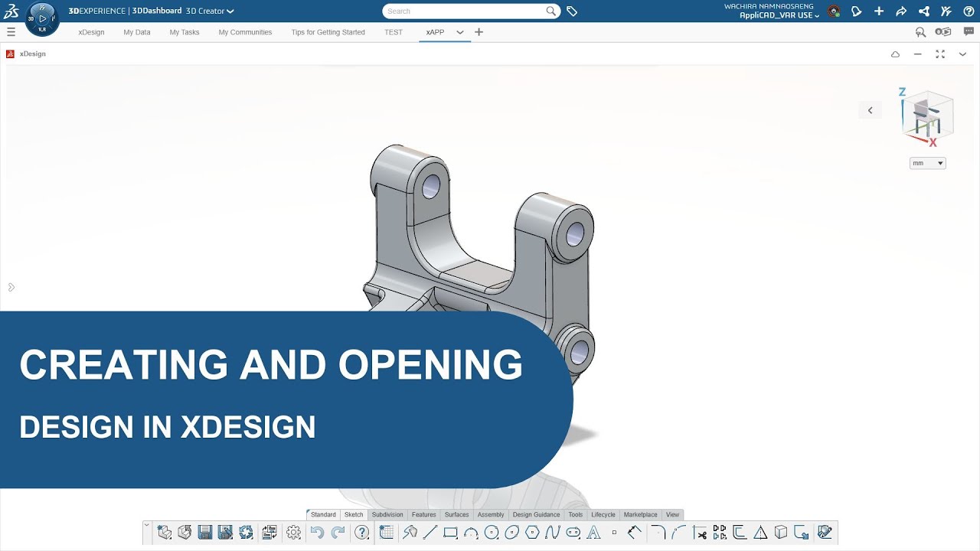Screen dimensions: 980x551
Task: Click the New component icon in toolbar
Action: (x=164, y=533)
